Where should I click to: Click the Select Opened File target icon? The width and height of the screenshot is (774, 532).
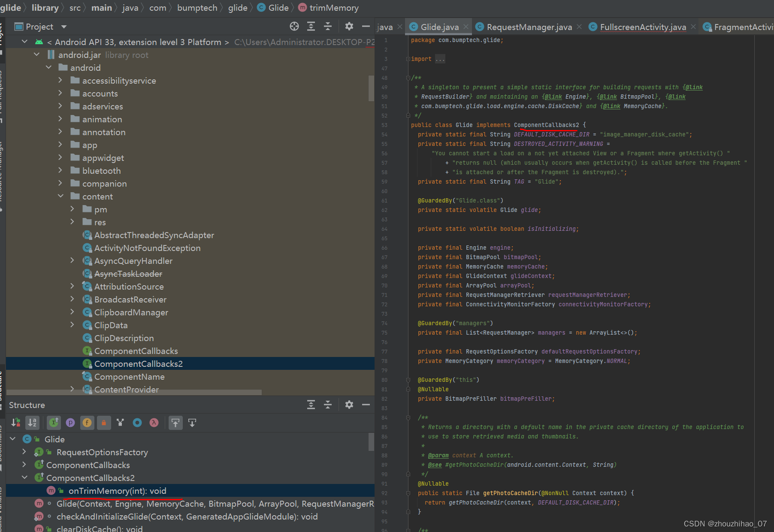(x=294, y=27)
